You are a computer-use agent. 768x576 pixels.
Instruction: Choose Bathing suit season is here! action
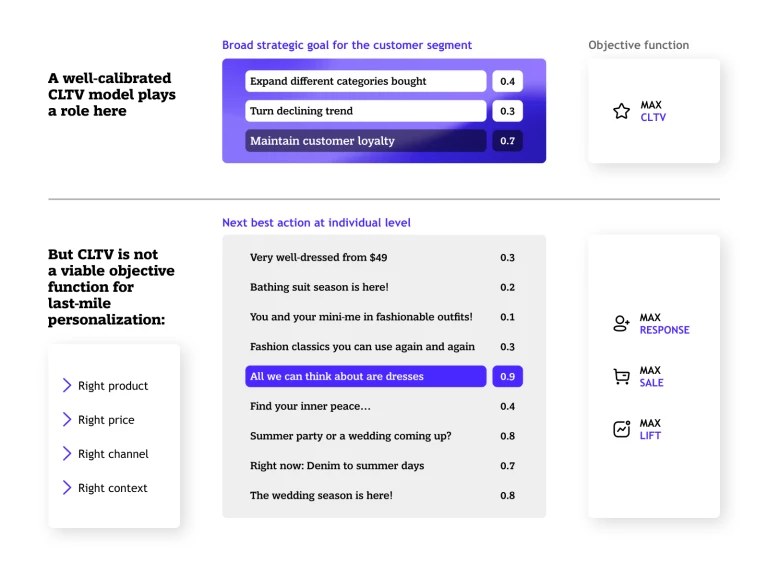click(x=319, y=287)
